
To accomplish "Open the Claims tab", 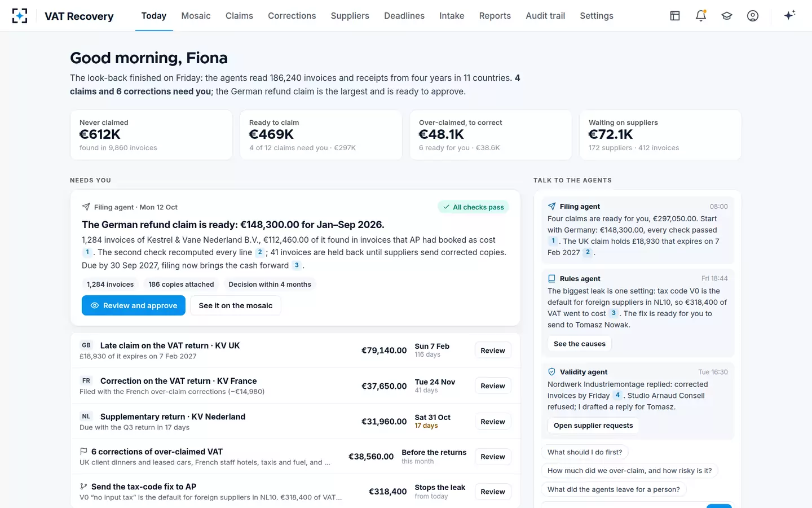I will 239,16.
